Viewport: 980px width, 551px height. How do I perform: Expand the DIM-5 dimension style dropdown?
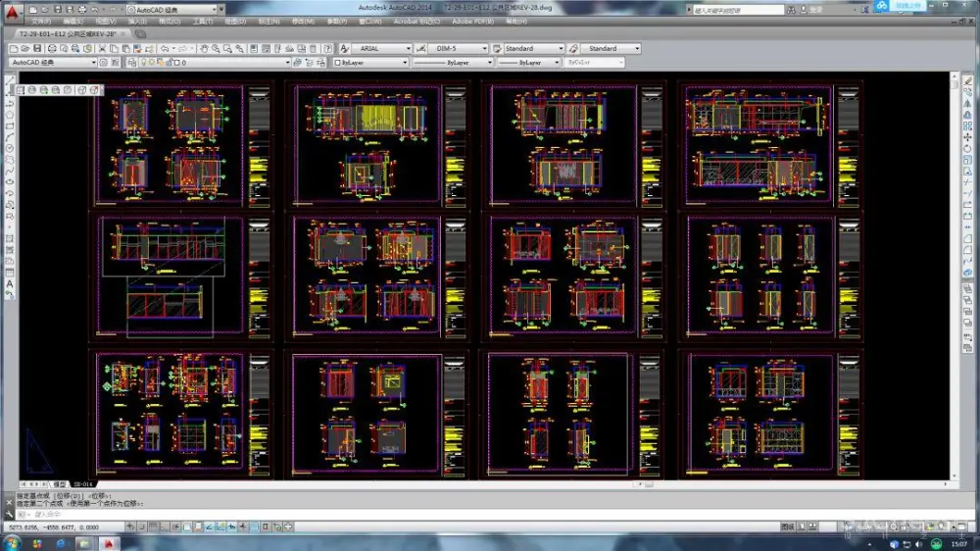458,48
